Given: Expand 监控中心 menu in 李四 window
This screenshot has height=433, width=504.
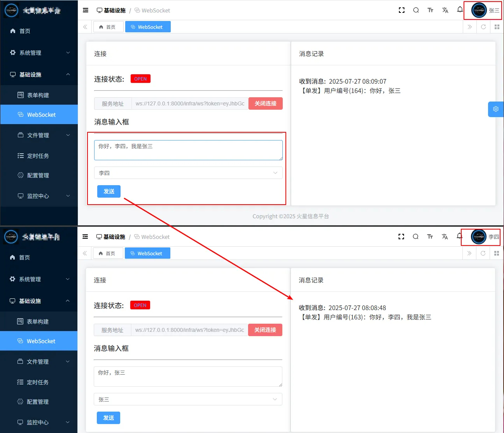Looking at the screenshot, I should pos(38,422).
